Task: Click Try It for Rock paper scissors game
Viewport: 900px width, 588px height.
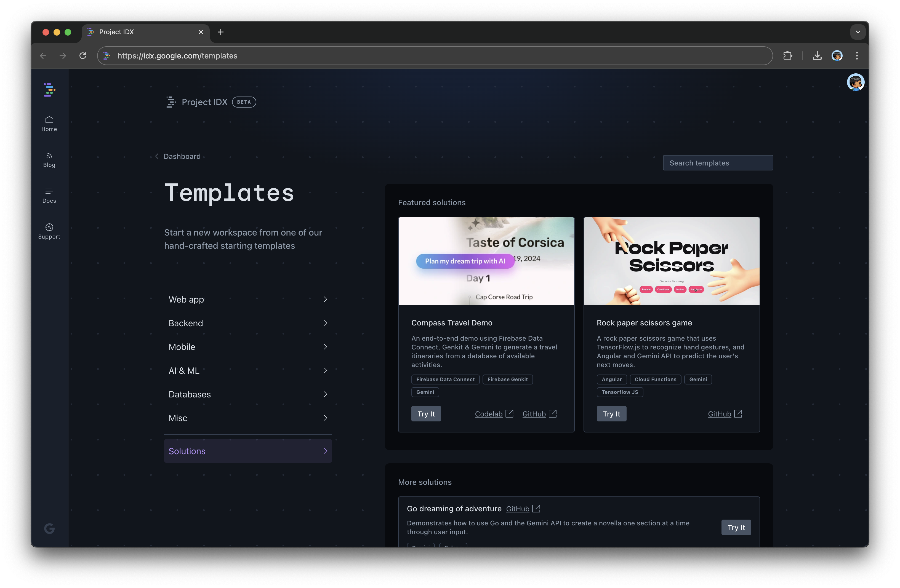Action: [x=611, y=413]
